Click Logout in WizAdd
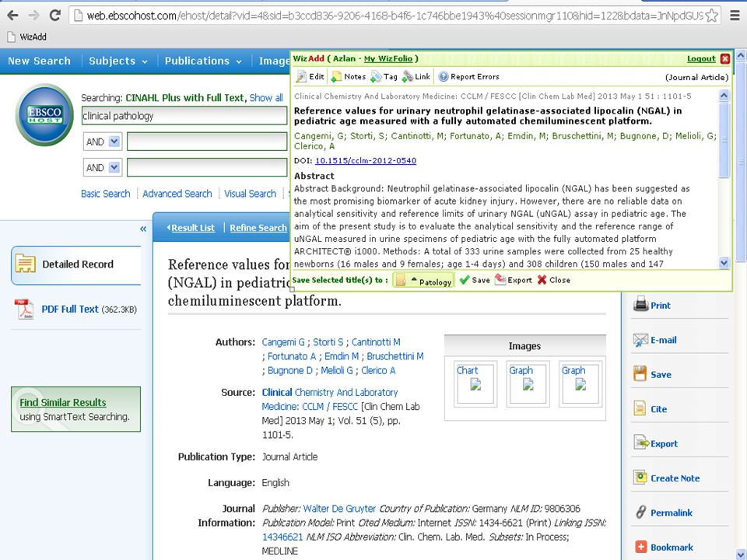 (x=701, y=58)
